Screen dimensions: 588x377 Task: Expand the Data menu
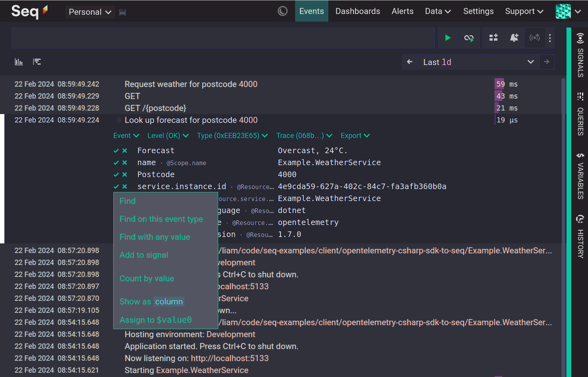pyautogui.click(x=438, y=11)
